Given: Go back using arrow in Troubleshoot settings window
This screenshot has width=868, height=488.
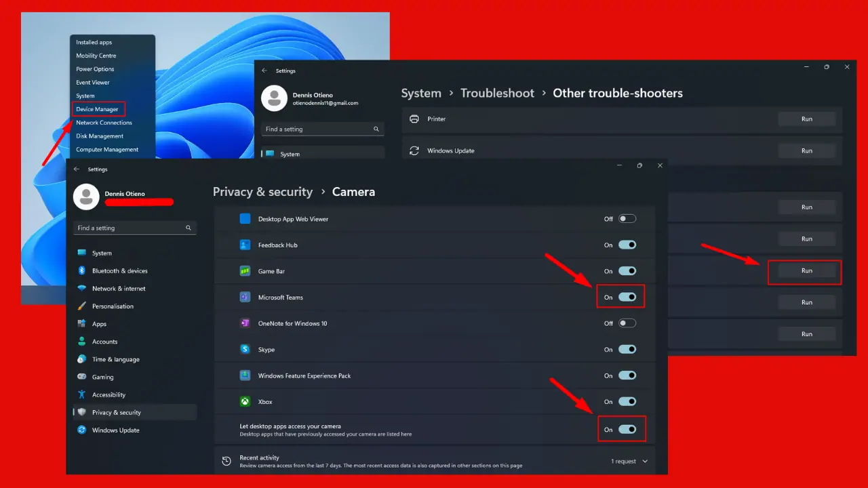Looking at the screenshot, I should [264, 70].
